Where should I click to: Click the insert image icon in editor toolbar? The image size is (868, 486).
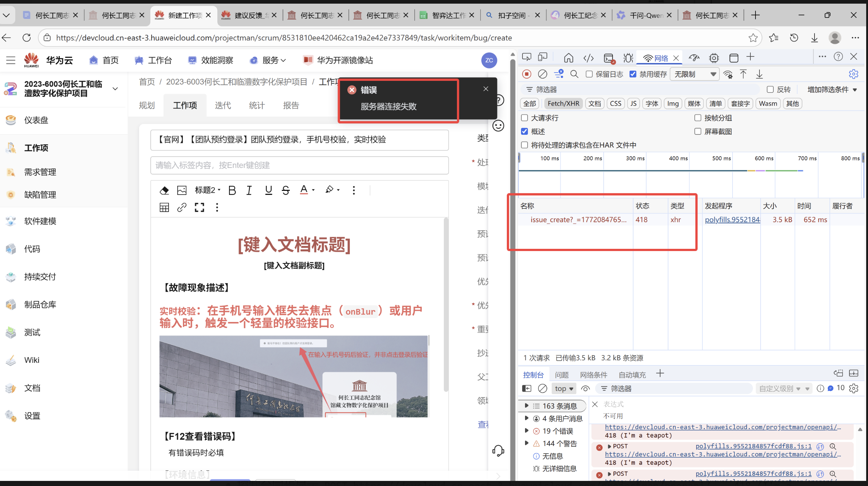click(182, 190)
